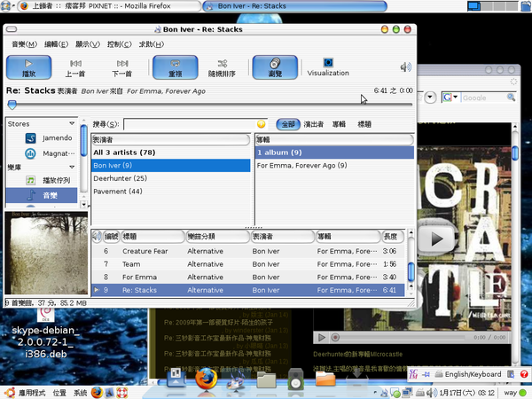The image size is (532, 399).
Task: Open the 應用程式 applications menu
Action: click(32, 393)
